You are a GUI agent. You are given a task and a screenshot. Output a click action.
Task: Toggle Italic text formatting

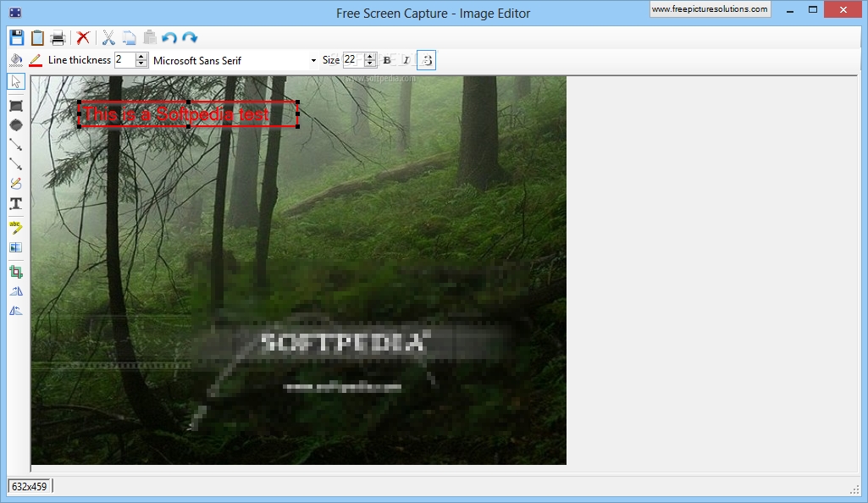click(406, 60)
